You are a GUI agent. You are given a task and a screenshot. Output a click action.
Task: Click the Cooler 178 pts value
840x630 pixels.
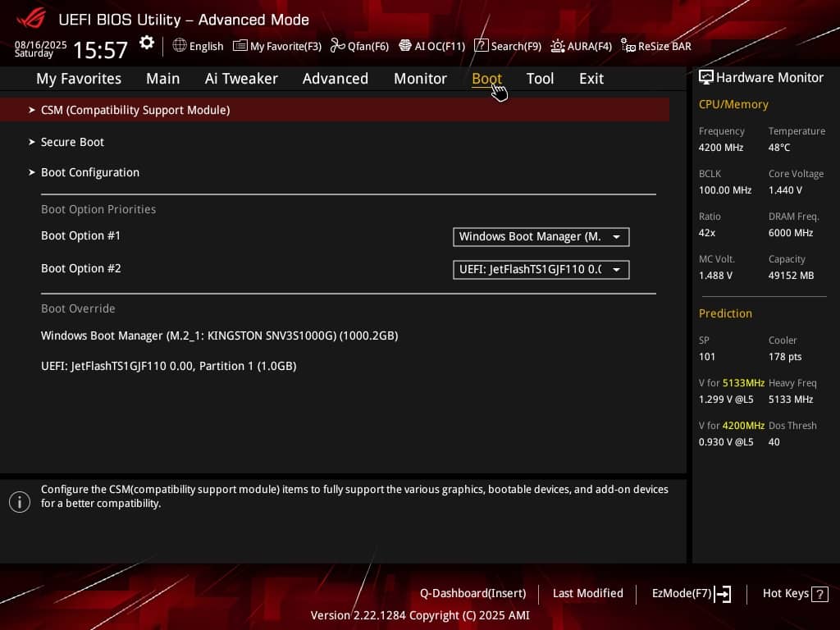tap(785, 357)
